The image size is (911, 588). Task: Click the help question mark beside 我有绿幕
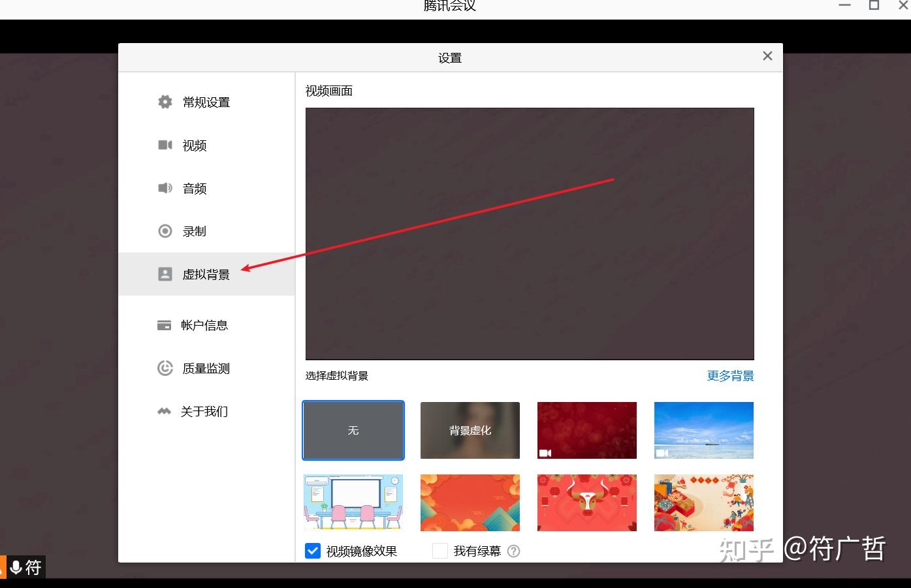pos(514,551)
